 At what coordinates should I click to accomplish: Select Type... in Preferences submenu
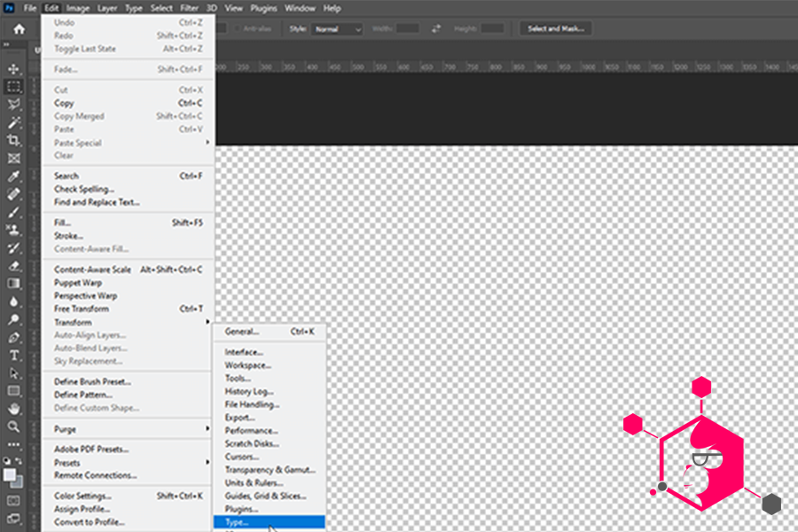270,522
